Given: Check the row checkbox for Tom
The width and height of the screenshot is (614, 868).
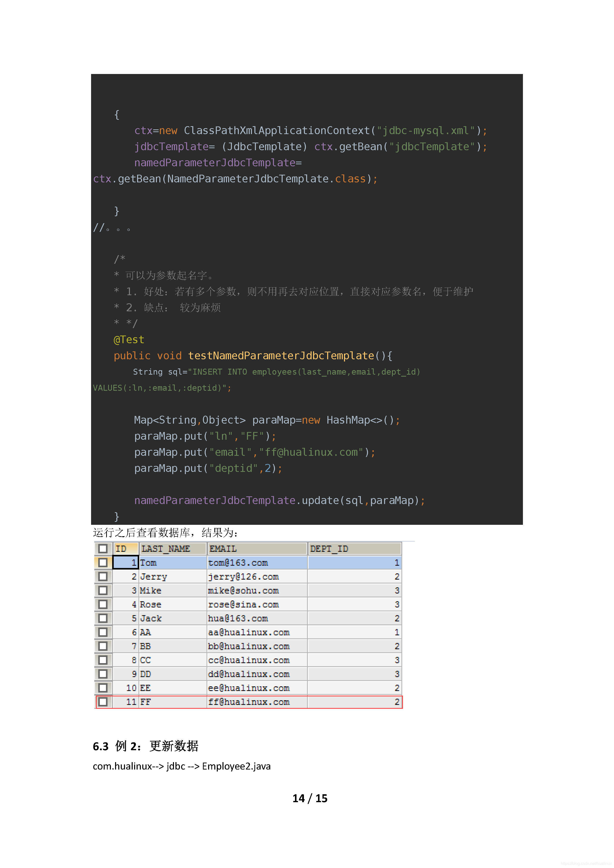Looking at the screenshot, I should (x=102, y=562).
